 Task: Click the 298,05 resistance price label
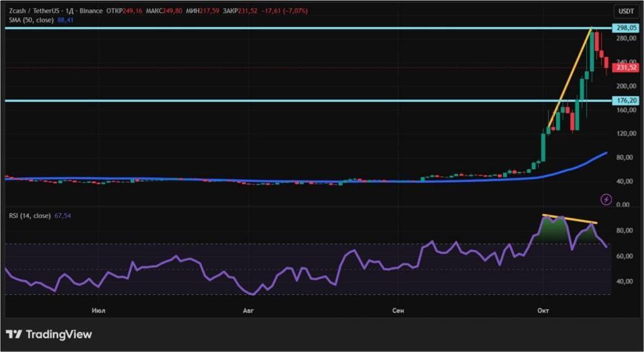pos(625,28)
